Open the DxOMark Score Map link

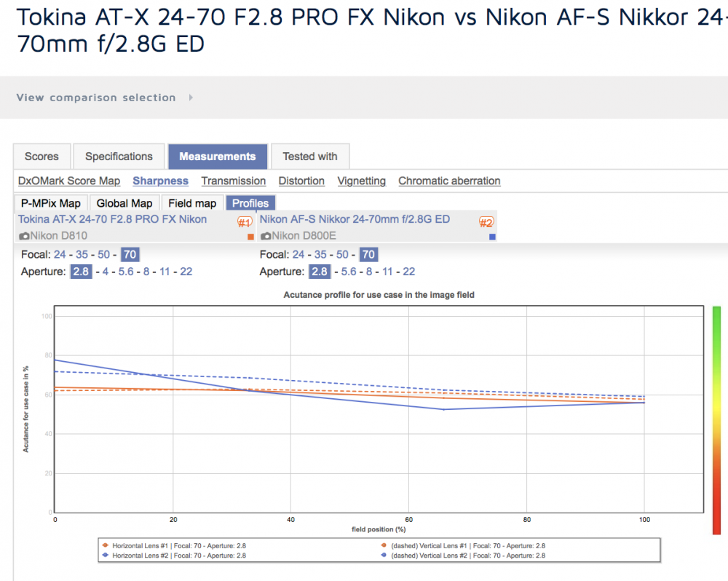[69, 181]
